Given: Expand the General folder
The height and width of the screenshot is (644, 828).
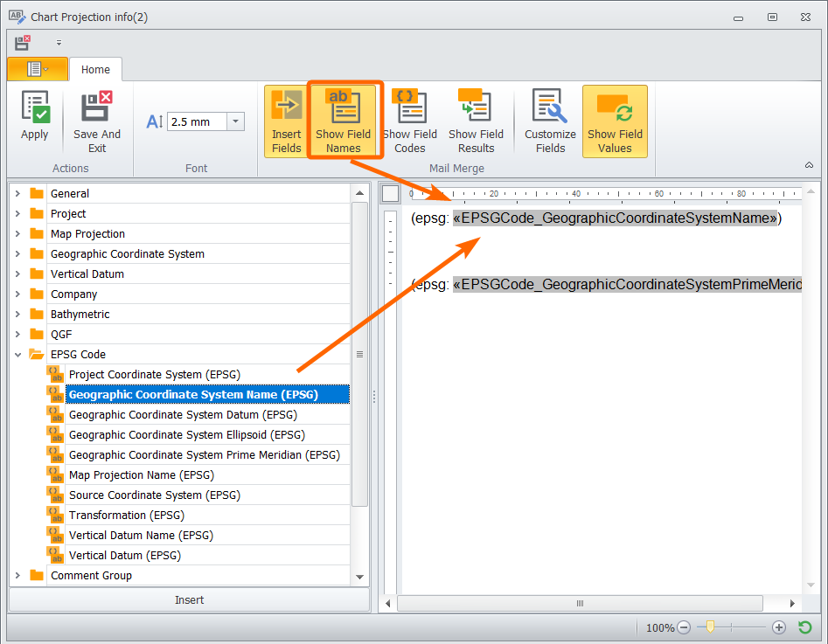Looking at the screenshot, I should [x=18, y=194].
